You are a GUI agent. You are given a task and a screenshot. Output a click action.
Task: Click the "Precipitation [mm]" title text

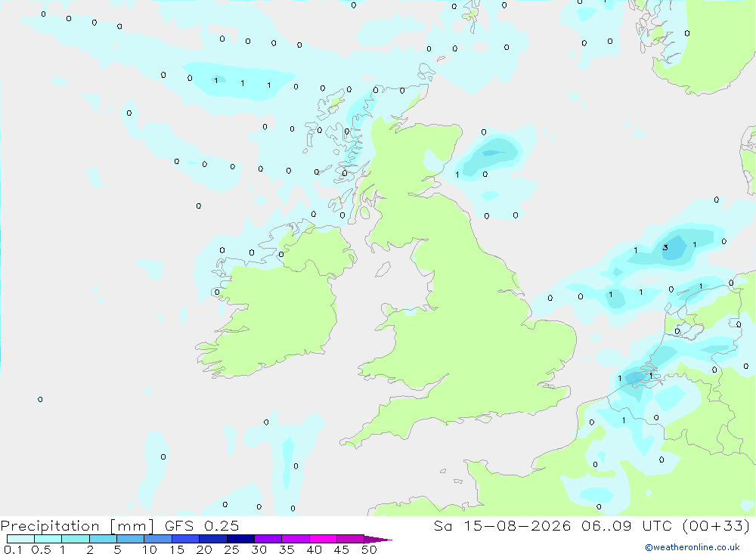77,526
